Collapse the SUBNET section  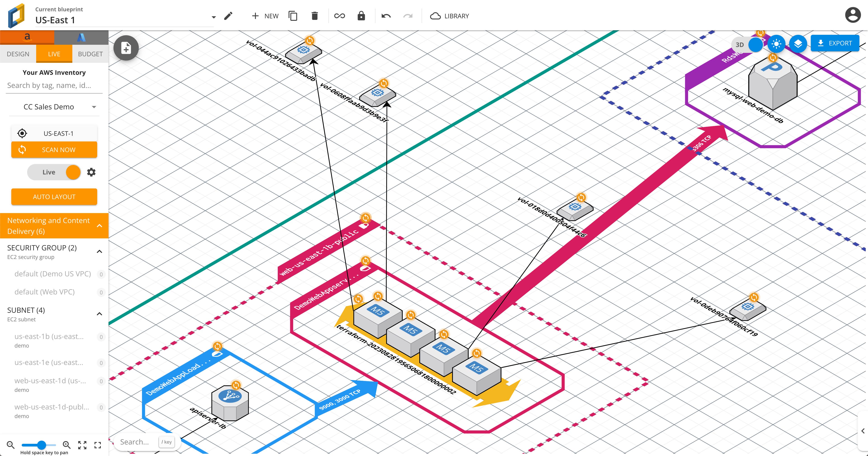[99, 314]
